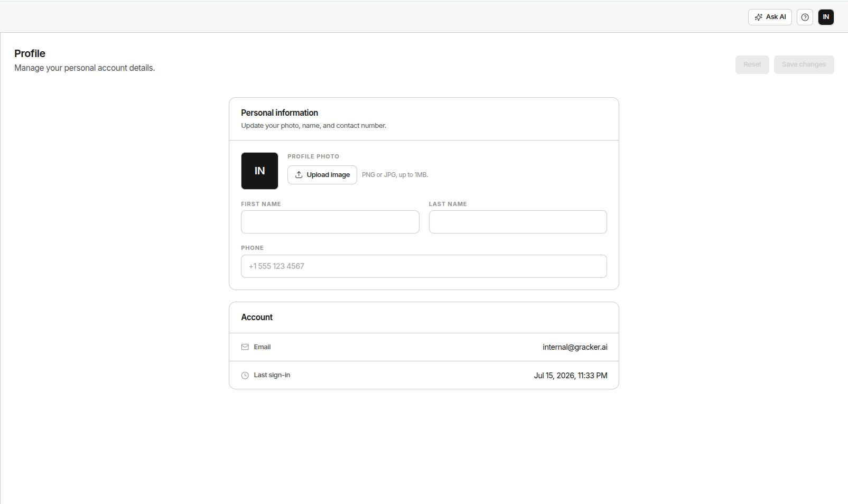Click the Last sign-in date value
This screenshot has width=848, height=504.
click(571, 376)
